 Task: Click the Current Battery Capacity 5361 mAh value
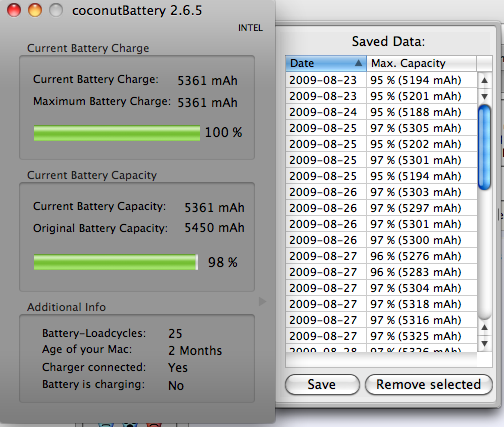pyautogui.click(x=214, y=208)
